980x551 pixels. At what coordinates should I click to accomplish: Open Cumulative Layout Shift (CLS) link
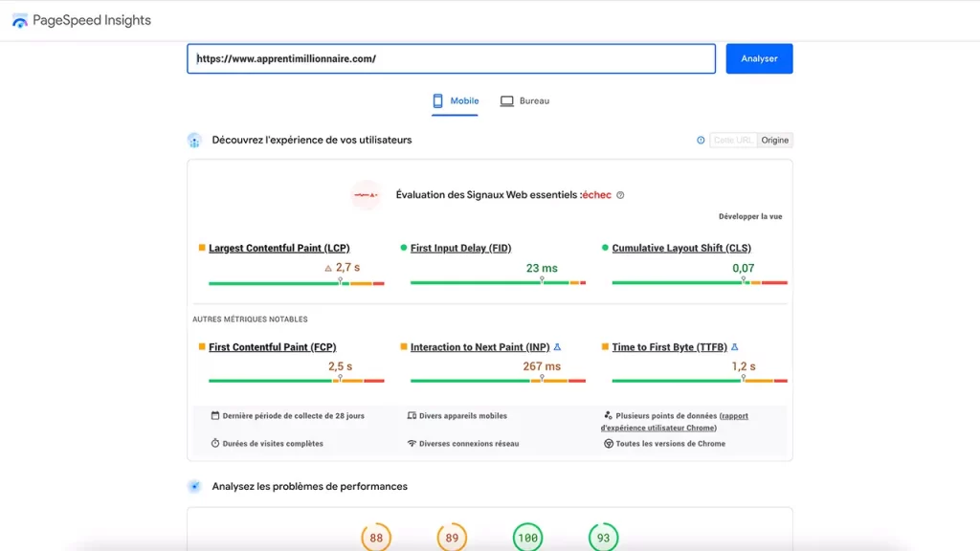click(x=681, y=248)
